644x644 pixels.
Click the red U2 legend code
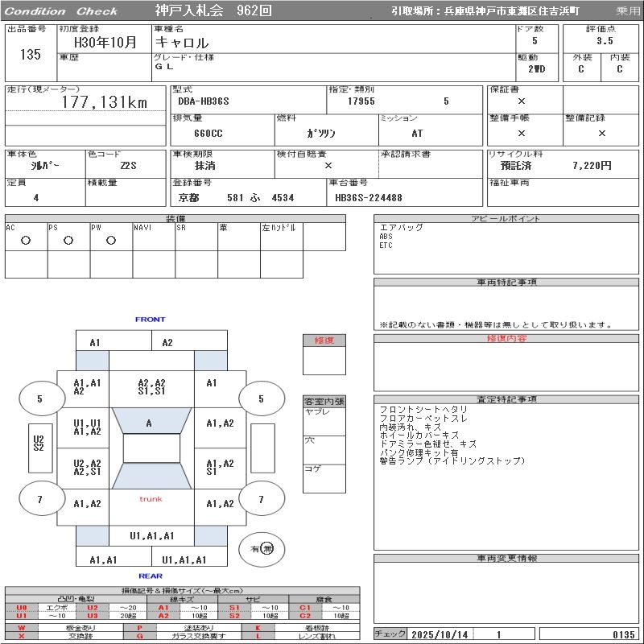point(92,608)
